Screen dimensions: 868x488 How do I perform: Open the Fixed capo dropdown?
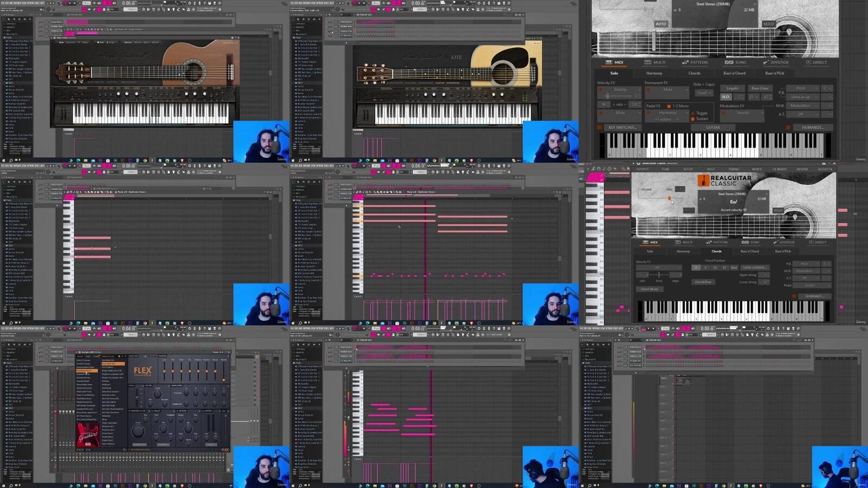pyautogui.click(x=703, y=93)
